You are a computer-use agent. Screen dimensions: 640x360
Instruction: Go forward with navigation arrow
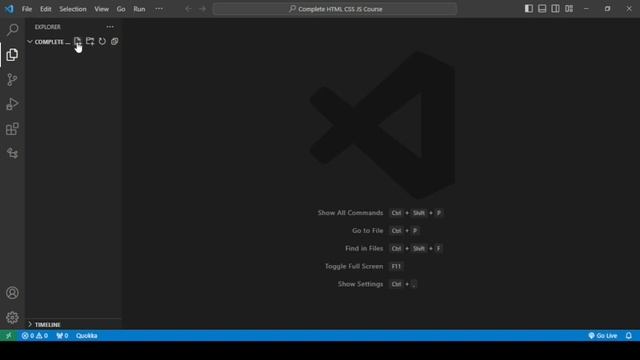point(202,9)
